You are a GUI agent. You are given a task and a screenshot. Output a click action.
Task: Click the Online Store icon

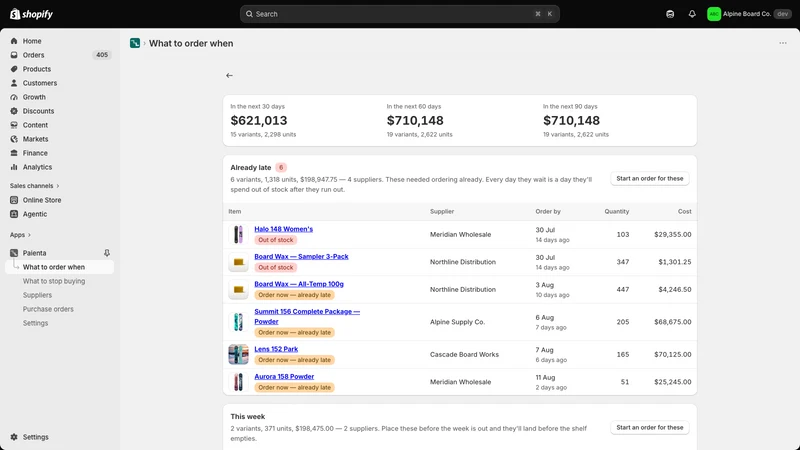tap(14, 200)
